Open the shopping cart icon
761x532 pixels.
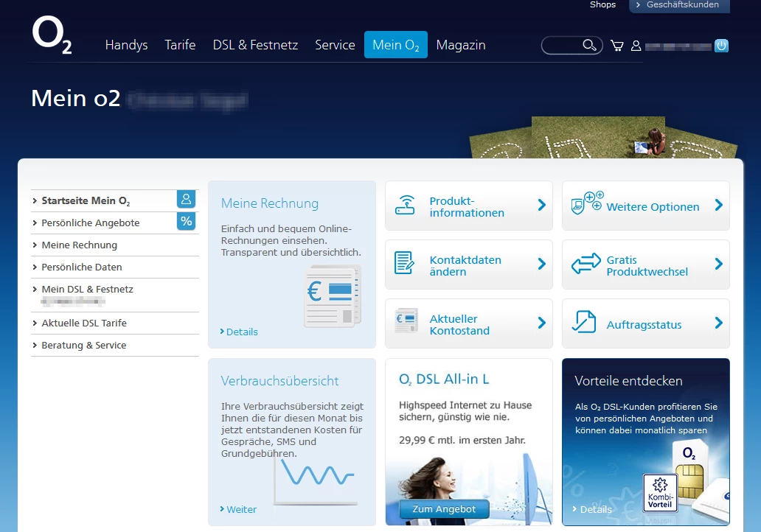coord(617,46)
